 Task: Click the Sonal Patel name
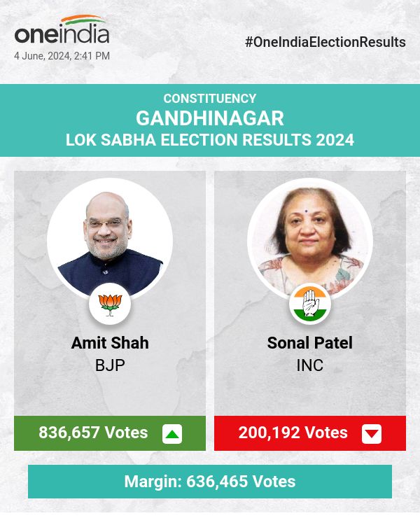310,343
